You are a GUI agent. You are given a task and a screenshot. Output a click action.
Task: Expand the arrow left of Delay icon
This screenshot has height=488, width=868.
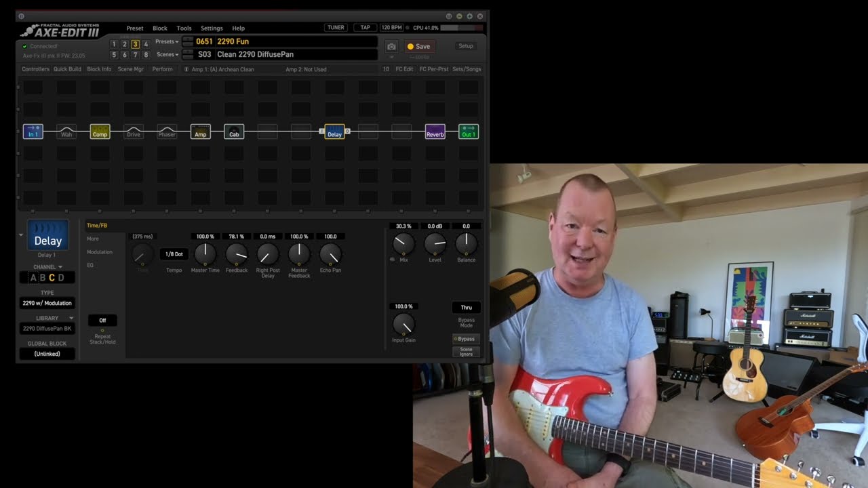click(21, 235)
